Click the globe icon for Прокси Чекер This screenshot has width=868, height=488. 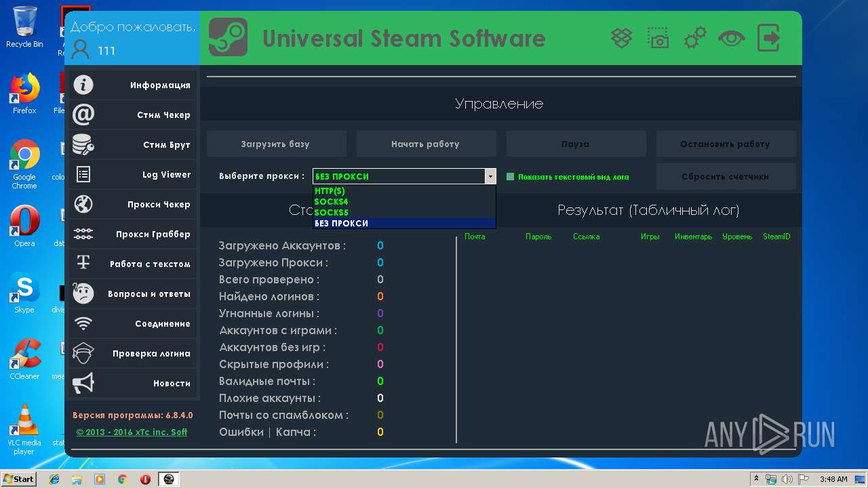(x=83, y=204)
